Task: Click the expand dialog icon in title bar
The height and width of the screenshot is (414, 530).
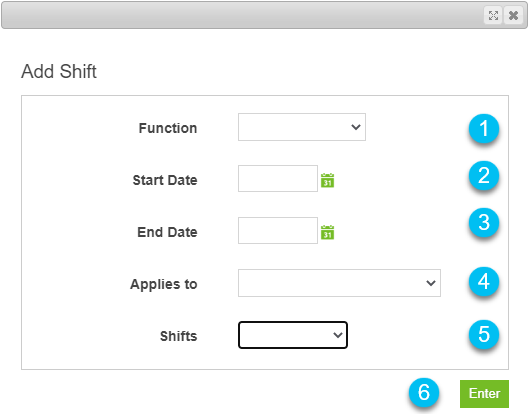Action: (493, 15)
